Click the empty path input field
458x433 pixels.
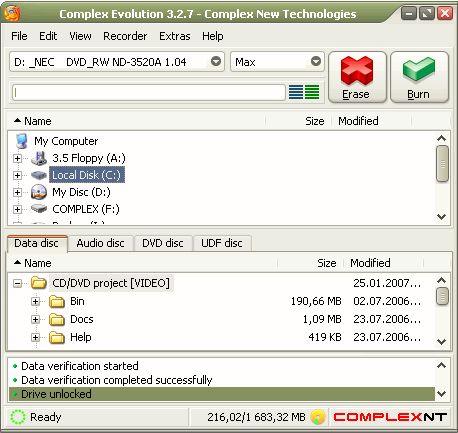149,92
